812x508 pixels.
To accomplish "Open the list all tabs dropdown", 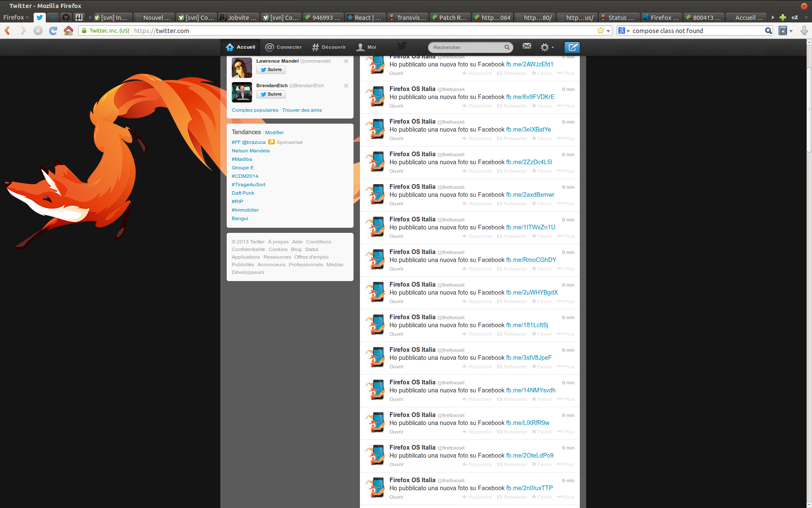I will click(806, 18).
